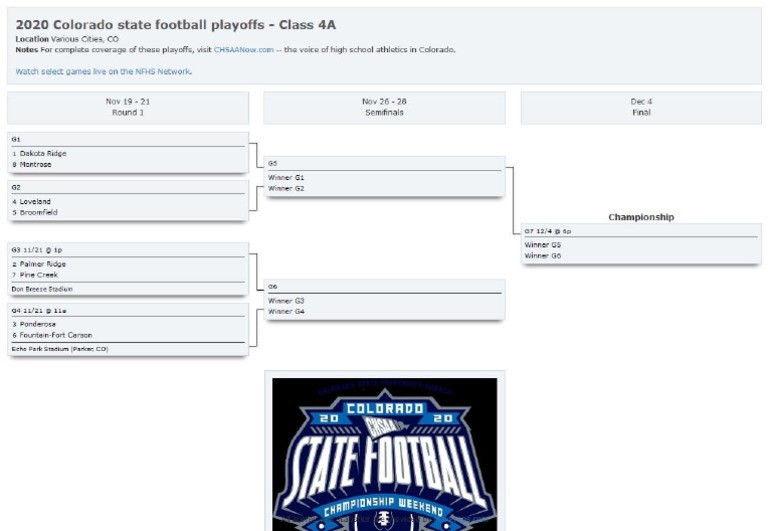Open the CHSAANow.com link

tap(243, 49)
